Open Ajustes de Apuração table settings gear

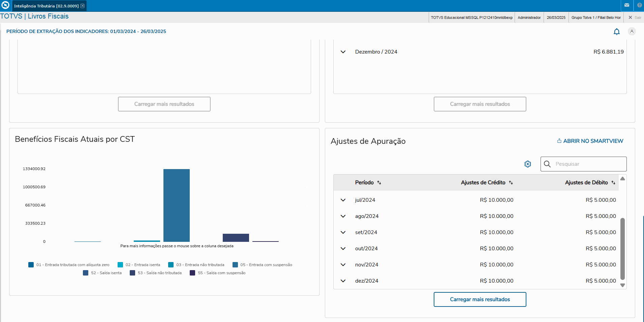(x=528, y=164)
